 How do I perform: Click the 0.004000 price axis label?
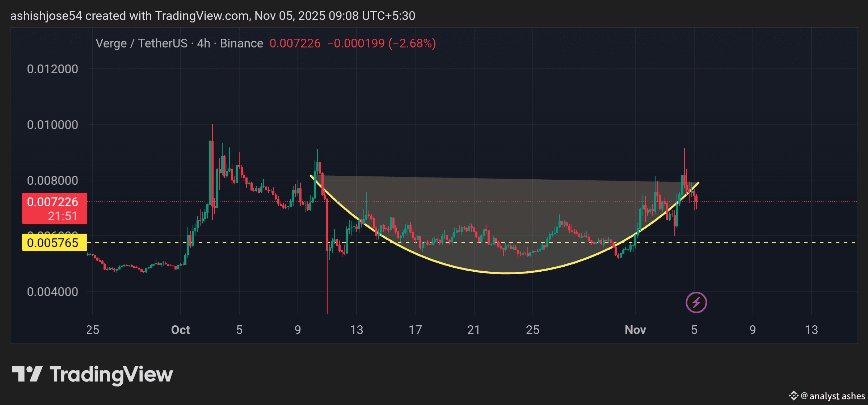52,292
